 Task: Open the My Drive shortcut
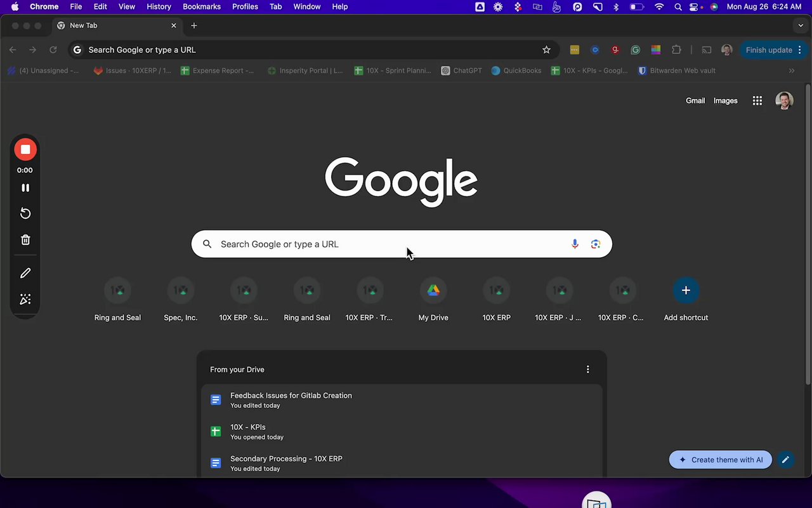(433, 300)
